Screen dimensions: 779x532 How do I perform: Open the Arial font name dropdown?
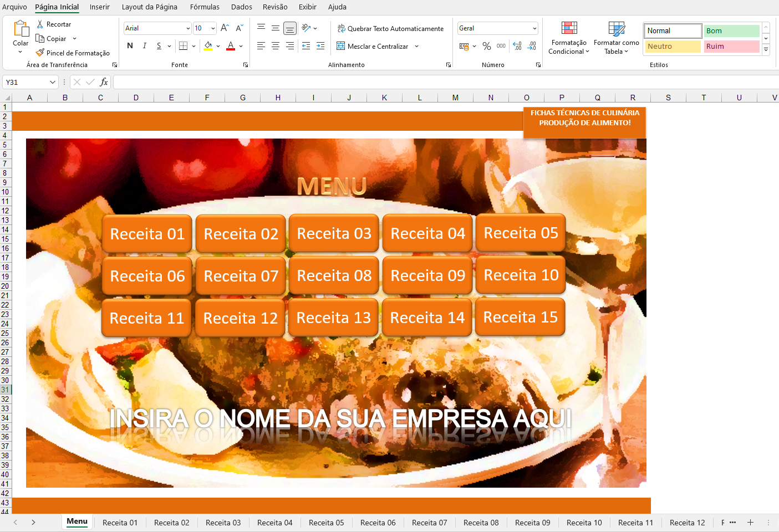pos(188,28)
